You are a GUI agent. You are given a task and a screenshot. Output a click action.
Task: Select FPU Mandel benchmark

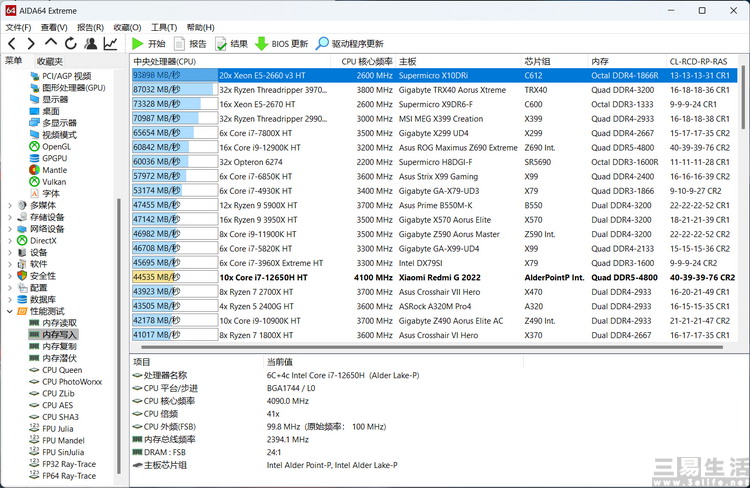(x=57, y=441)
